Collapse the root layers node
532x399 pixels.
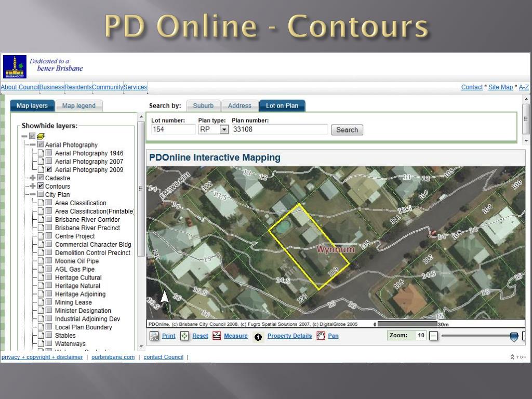[x=24, y=137]
